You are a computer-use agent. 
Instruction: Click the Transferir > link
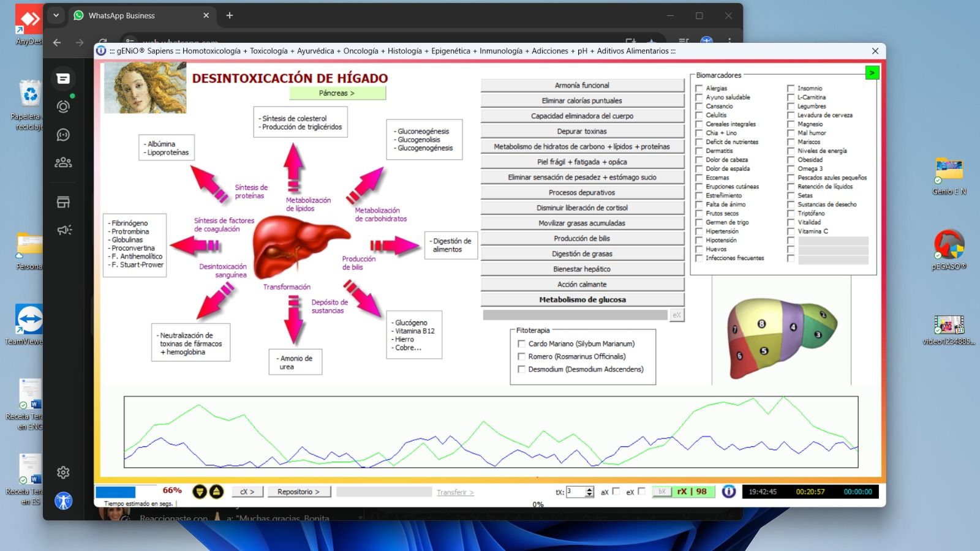[x=455, y=492]
